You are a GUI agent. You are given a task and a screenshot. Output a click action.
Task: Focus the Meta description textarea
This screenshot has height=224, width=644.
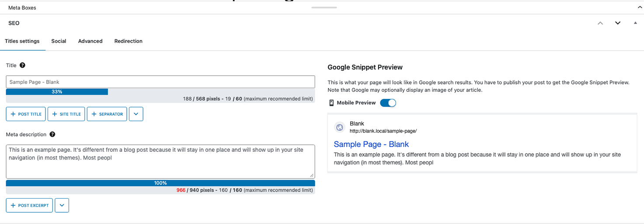(160, 161)
